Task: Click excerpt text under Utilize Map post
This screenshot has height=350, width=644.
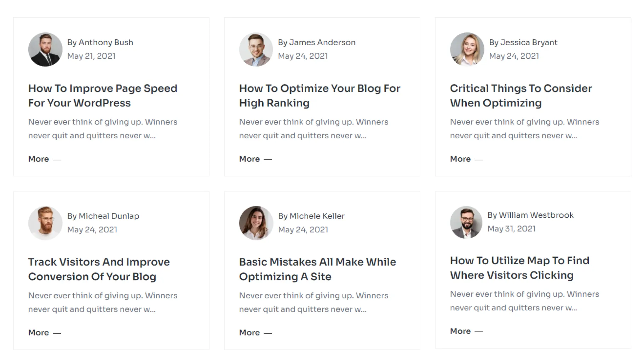Action: pos(524,301)
